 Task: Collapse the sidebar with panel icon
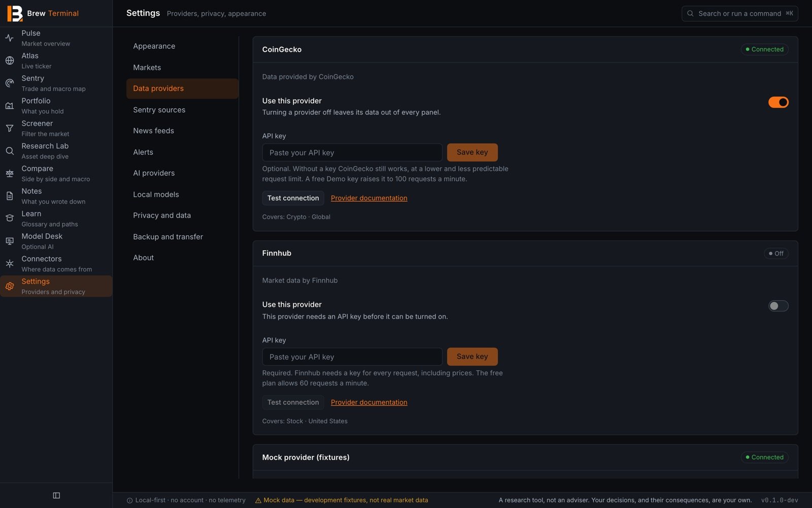click(56, 495)
